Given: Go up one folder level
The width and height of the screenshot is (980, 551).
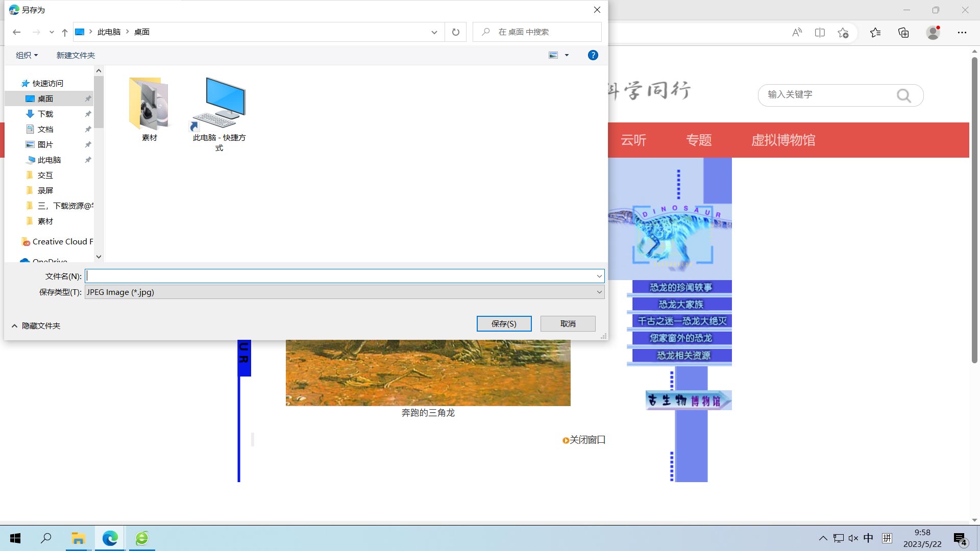Looking at the screenshot, I should (65, 32).
